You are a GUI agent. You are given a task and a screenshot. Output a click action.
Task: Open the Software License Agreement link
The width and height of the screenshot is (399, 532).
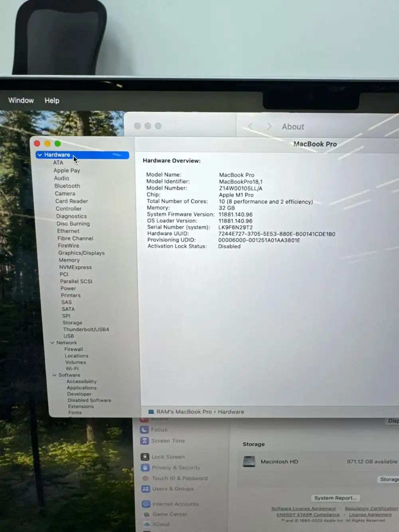click(x=303, y=508)
